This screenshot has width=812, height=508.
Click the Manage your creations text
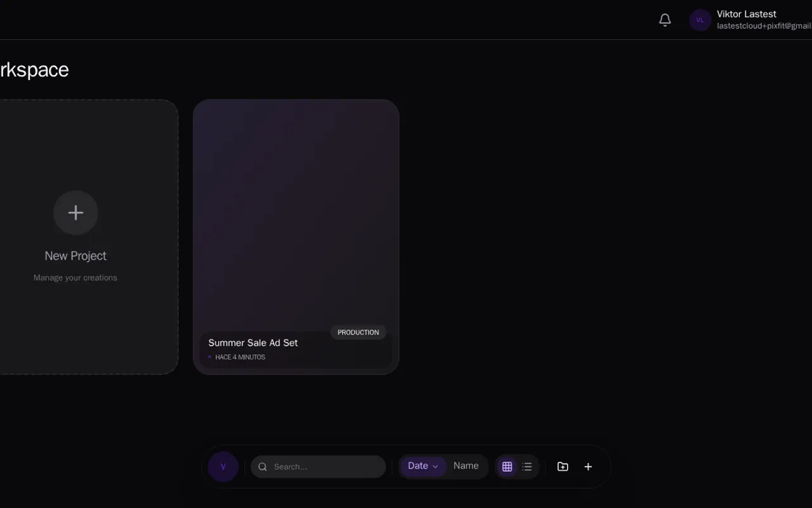point(75,277)
